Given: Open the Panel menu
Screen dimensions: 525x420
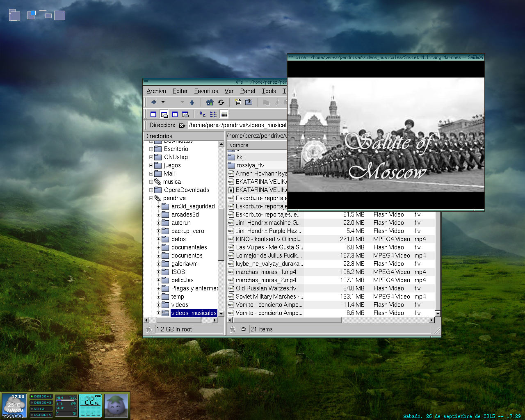Looking at the screenshot, I should click(x=248, y=91).
